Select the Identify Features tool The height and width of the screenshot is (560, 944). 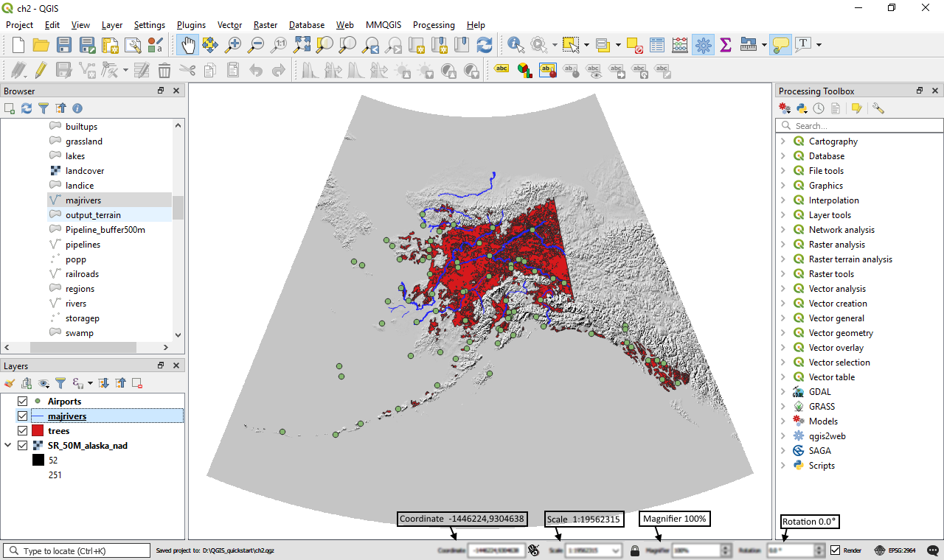point(516,45)
